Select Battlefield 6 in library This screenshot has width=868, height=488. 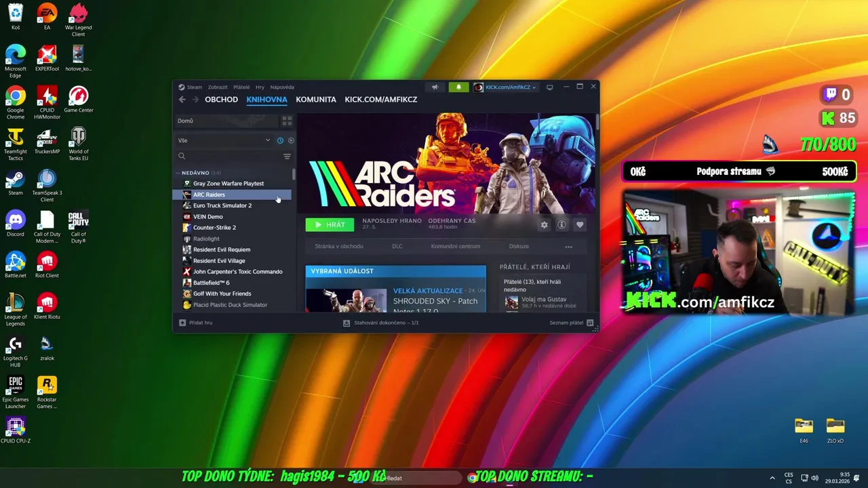pyautogui.click(x=233, y=283)
